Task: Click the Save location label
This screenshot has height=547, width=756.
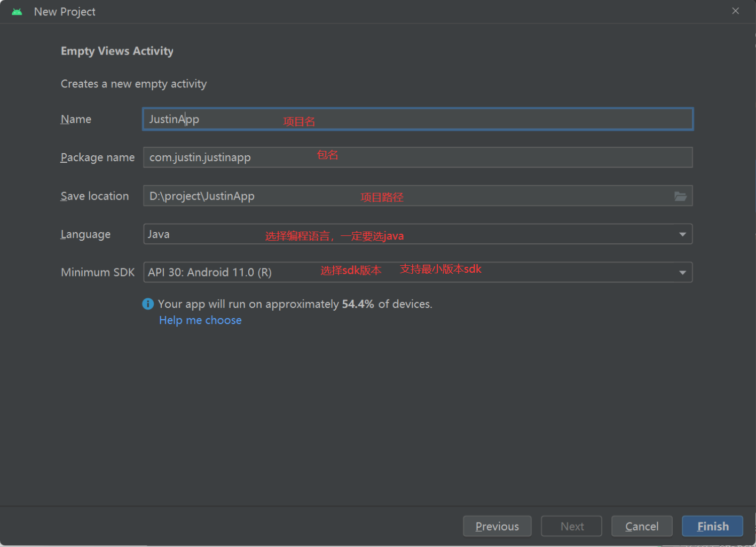Action: pyautogui.click(x=94, y=196)
